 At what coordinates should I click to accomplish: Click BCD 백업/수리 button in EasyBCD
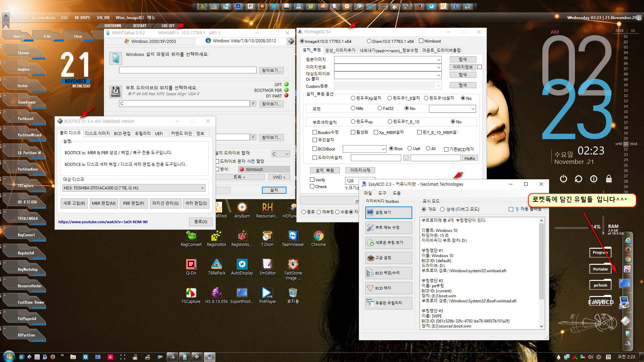389,273
